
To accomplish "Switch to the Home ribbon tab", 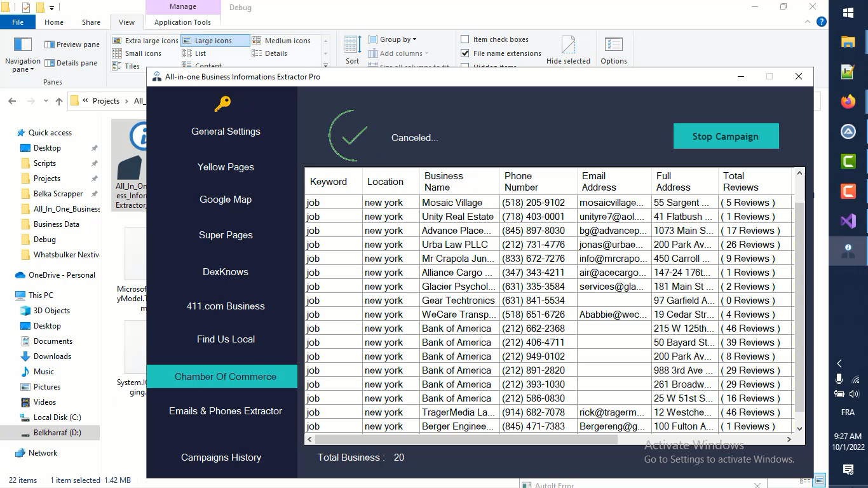I will tap(53, 22).
